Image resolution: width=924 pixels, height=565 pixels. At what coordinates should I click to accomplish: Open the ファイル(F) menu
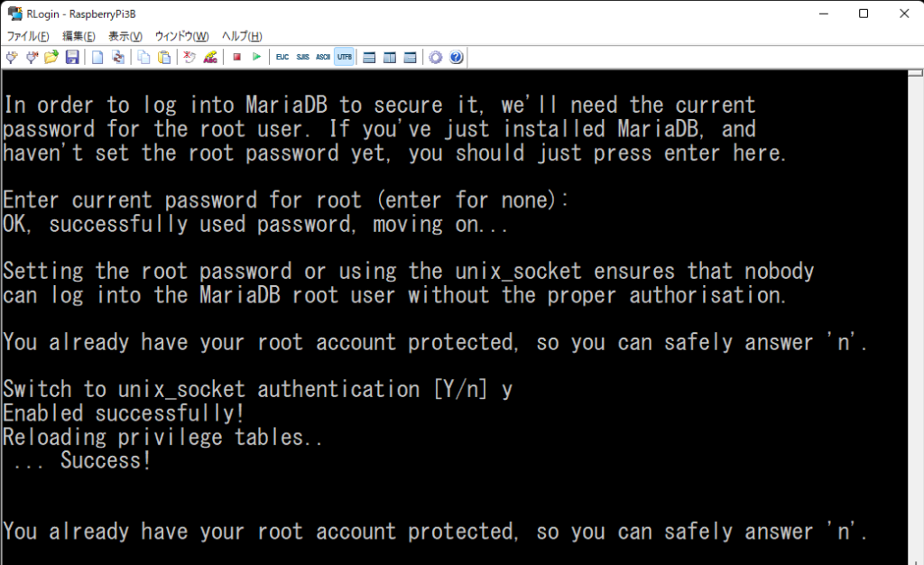coord(28,36)
